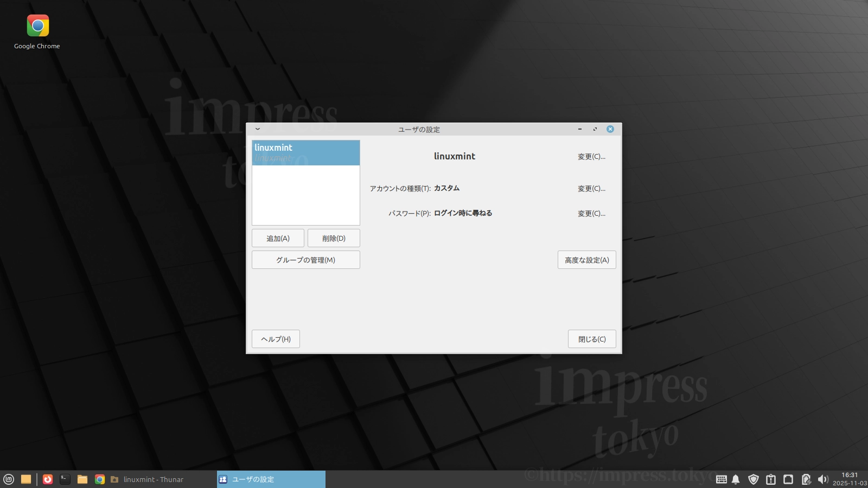Click the 削除(D) button
Screen dimensions: 868x488
tap(334, 238)
